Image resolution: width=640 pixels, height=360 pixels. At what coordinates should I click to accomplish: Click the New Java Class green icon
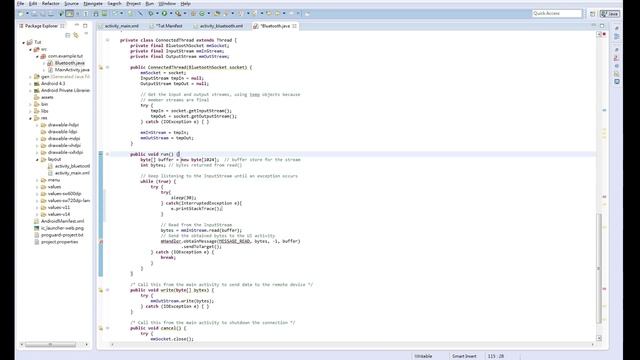pyautogui.click(x=202, y=13)
